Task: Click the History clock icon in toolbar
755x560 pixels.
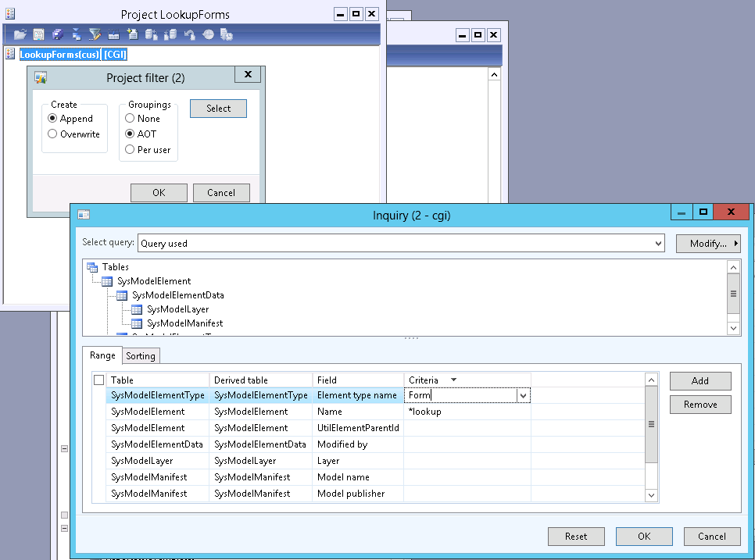Action: (208, 34)
